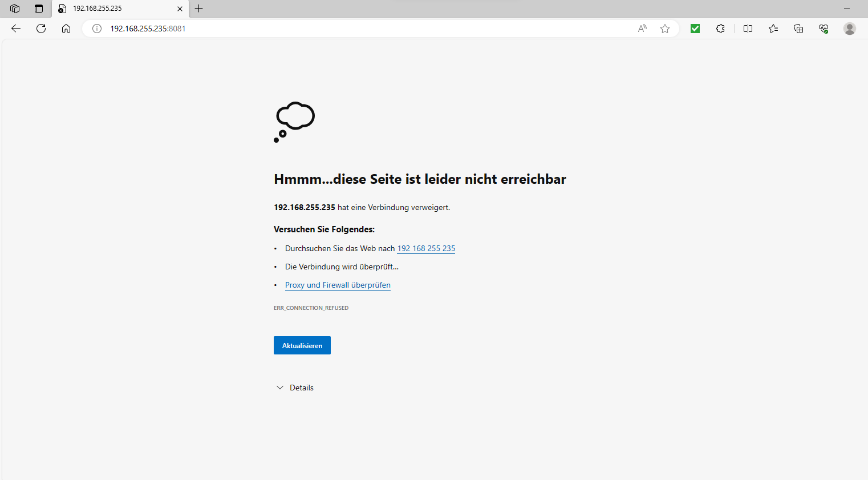Select the 192.168.255.235 tab
The height and width of the screenshot is (480, 868).
(120, 9)
